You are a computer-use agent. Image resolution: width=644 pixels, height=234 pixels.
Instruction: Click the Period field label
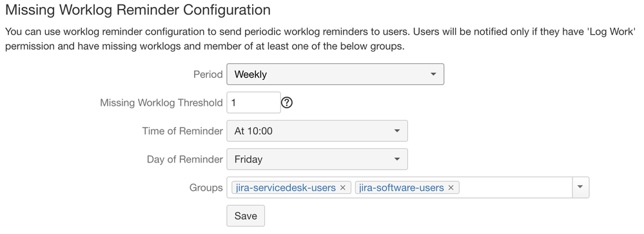[208, 75]
